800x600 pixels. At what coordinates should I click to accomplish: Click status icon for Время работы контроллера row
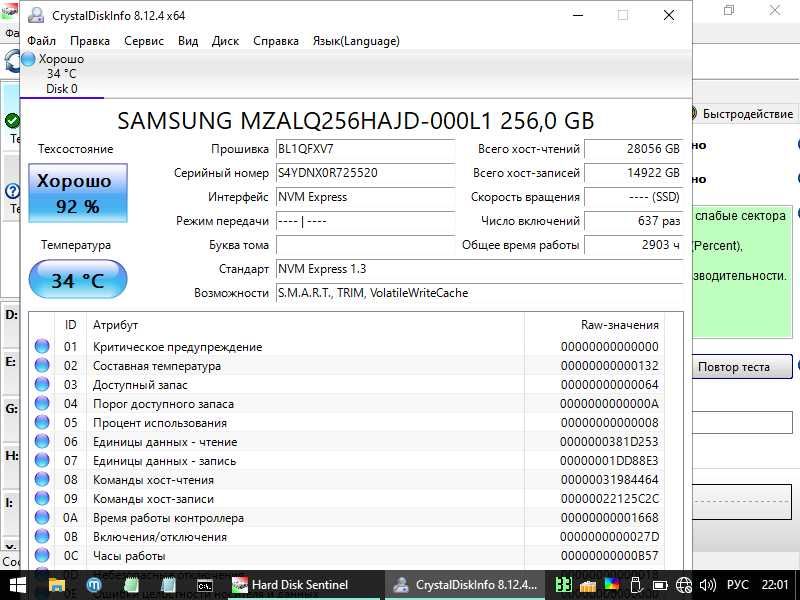[42, 518]
